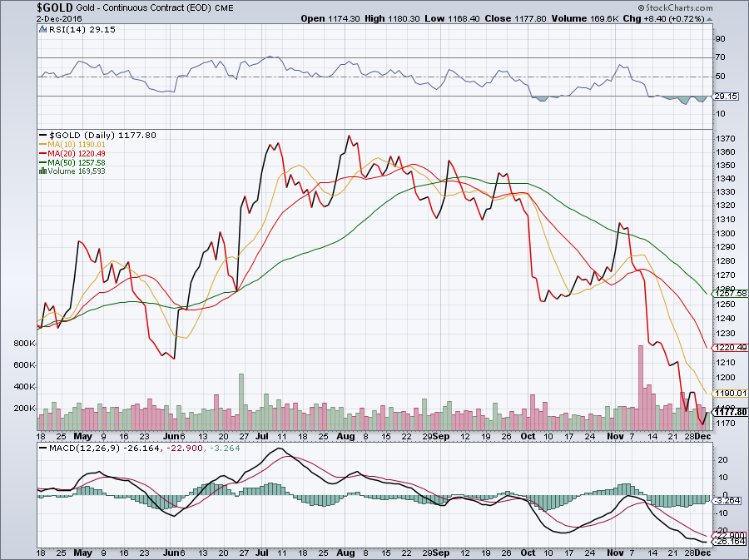749x560 pixels.
Task: Click the -26.164 tag on MACD right axis
Action: pyautogui.click(x=730, y=542)
